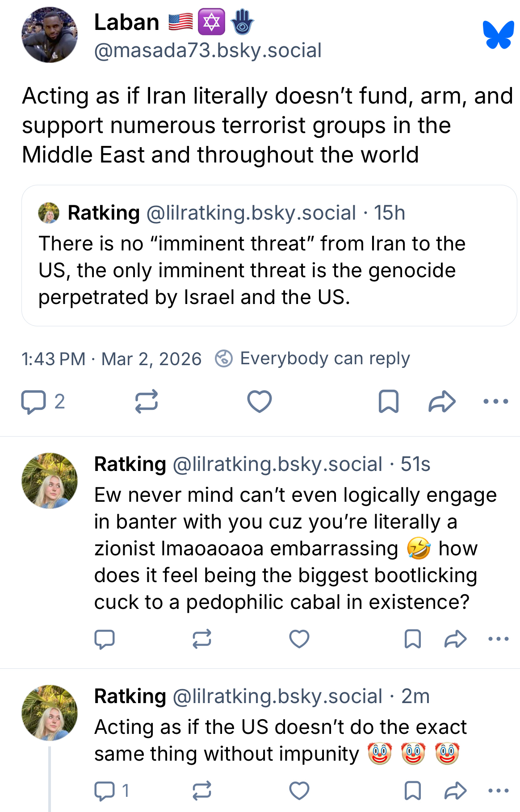
Task: Repost Ratking's 51s-old reply
Action: (202, 639)
